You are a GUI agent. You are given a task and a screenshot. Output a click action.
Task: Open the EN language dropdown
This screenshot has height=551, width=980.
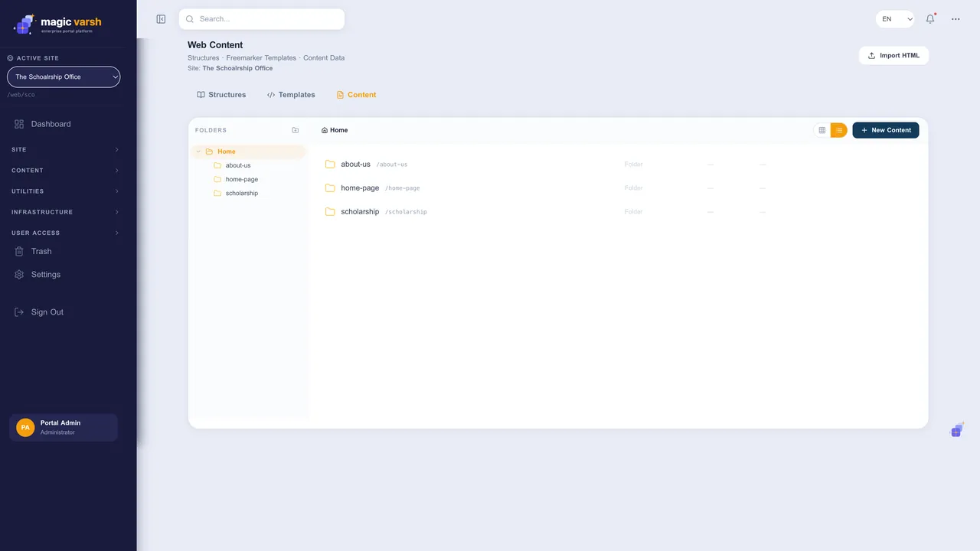pyautogui.click(x=895, y=19)
